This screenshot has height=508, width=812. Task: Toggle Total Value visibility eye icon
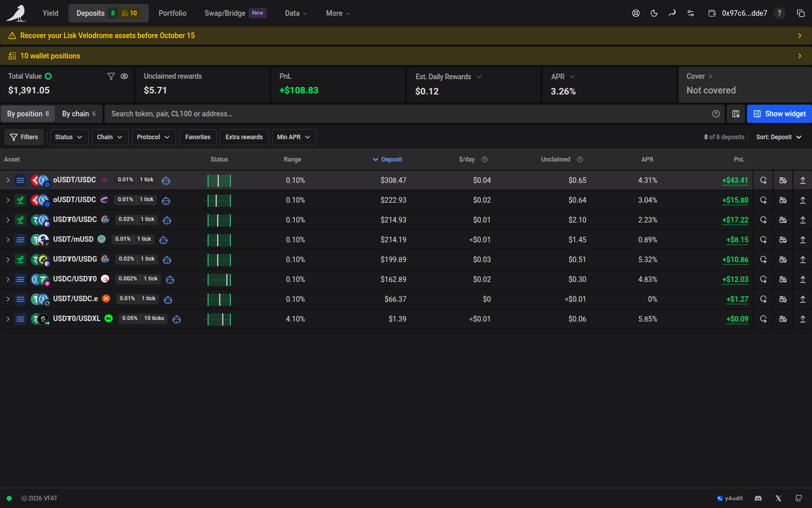(124, 76)
